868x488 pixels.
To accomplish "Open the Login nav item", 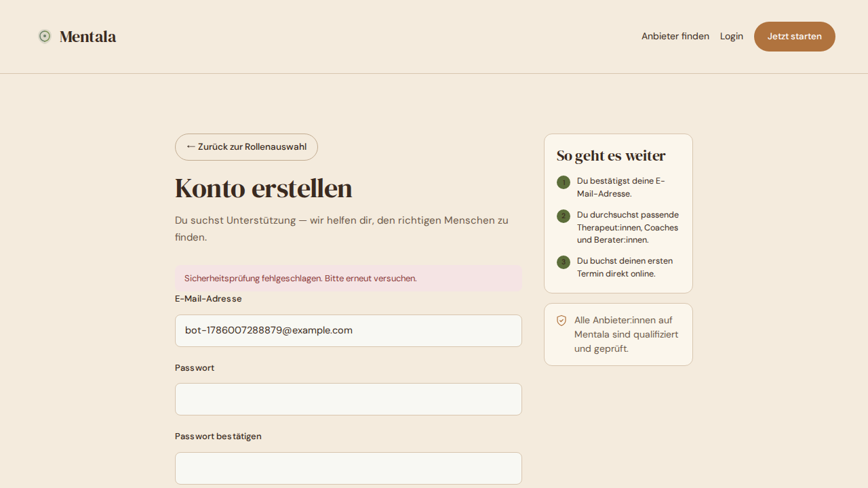I will [732, 37].
